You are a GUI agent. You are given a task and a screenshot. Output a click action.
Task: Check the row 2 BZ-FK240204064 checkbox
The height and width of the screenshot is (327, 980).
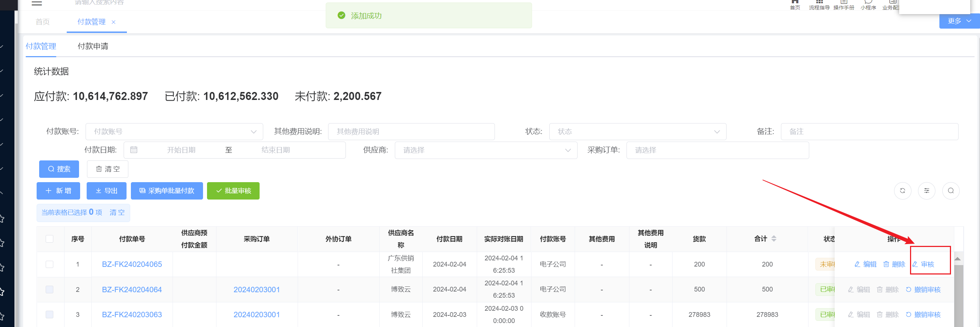[x=49, y=290]
